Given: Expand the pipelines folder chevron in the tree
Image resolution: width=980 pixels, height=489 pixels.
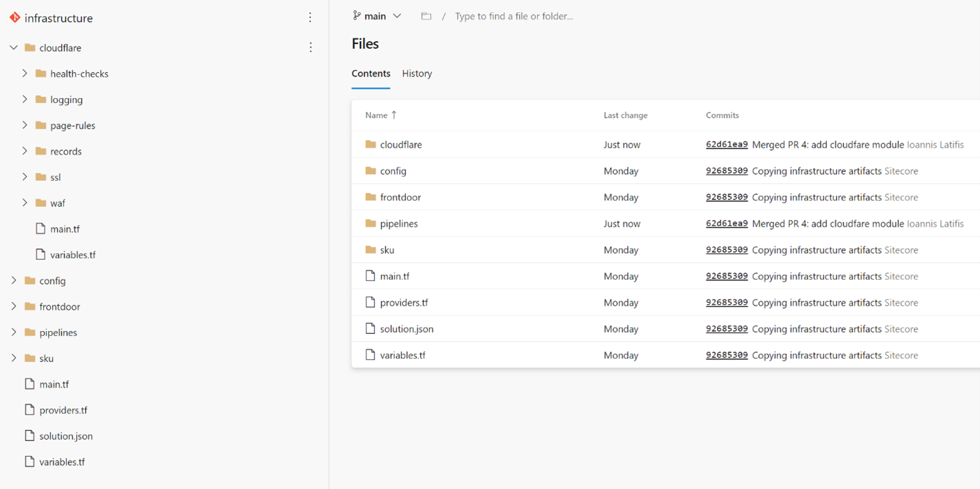Looking at the screenshot, I should [14, 332].
